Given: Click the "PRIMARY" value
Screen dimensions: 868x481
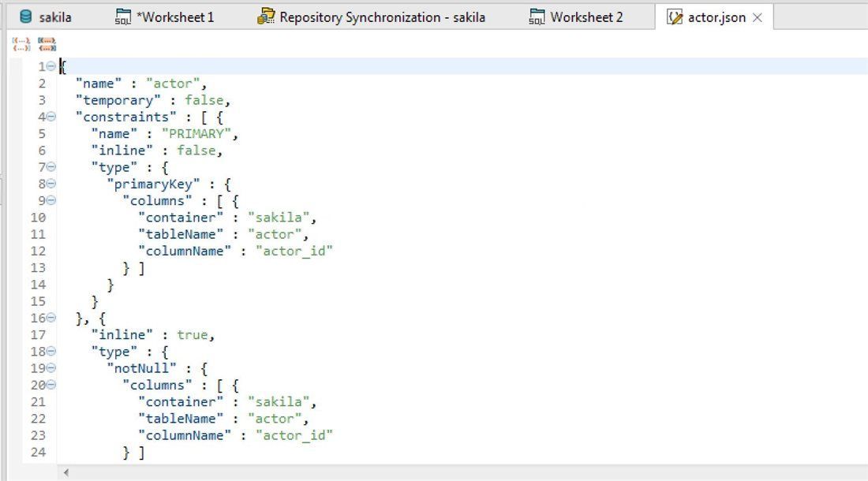Looking at the screenshot, I should (196, 134).
